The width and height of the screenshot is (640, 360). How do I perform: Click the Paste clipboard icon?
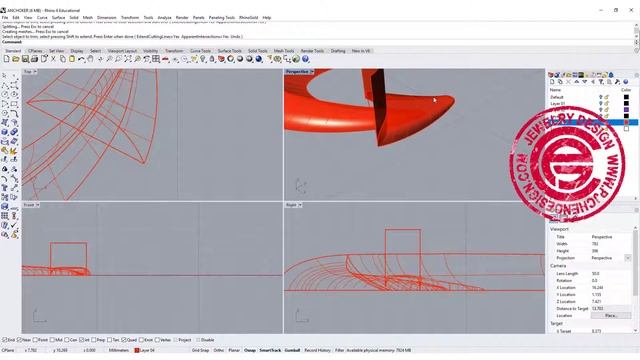point(72,59)
